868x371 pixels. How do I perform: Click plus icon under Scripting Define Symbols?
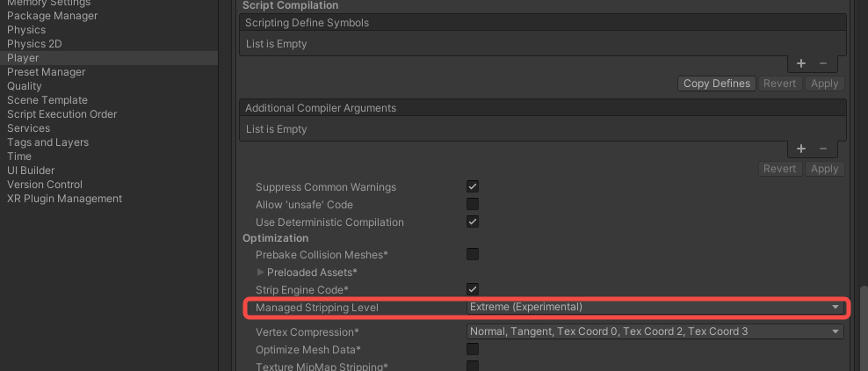pyautogui.click(x=800, y=63)
